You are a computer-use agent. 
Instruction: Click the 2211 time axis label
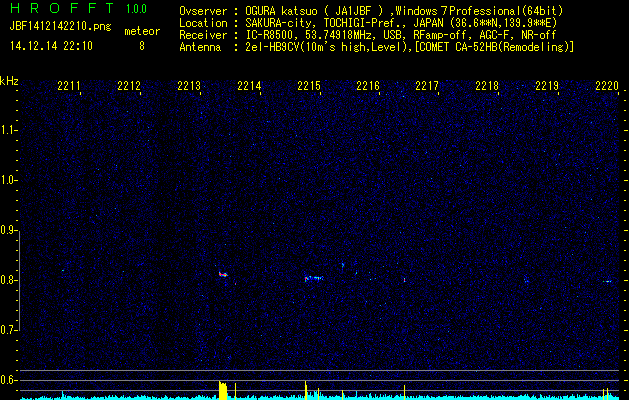(69, 86)
